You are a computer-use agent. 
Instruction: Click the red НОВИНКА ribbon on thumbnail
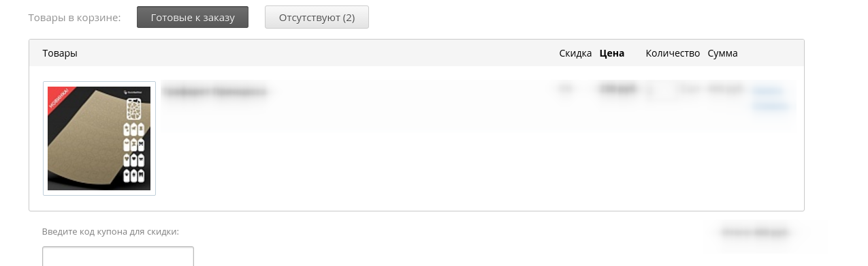click(x=57, y=97)
